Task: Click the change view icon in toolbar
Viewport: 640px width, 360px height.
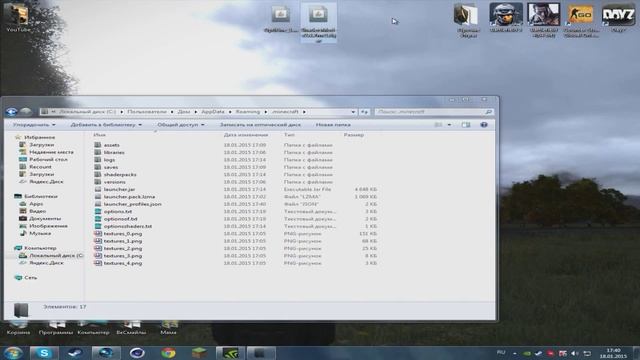Action: click(438, 125)
